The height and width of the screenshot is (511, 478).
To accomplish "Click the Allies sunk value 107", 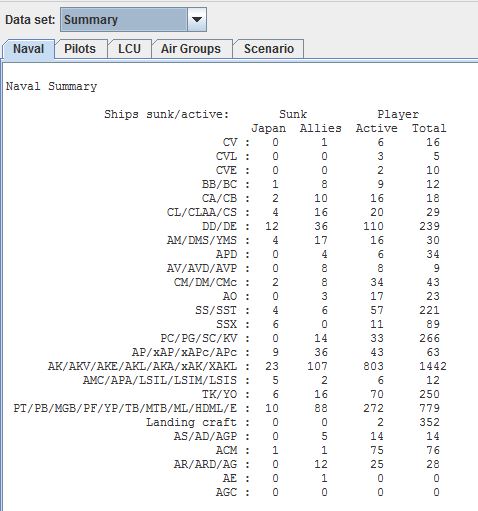I will pos(317,366).
